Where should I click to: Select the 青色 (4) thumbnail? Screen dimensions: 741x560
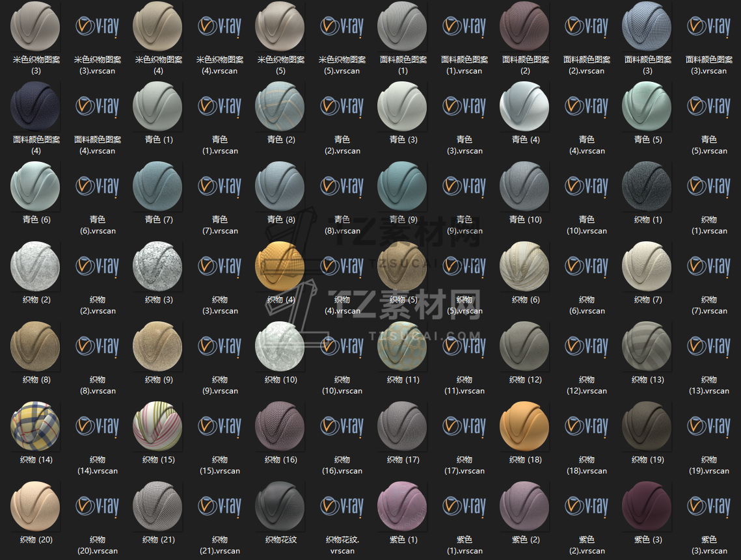pyautogui.click(x=525, y=106)
